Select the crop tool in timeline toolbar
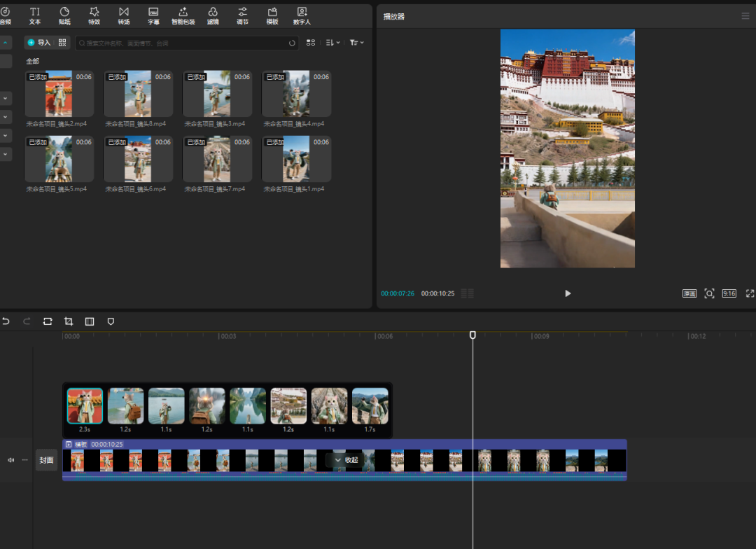The image size is (756, 549). coord(69,321)
